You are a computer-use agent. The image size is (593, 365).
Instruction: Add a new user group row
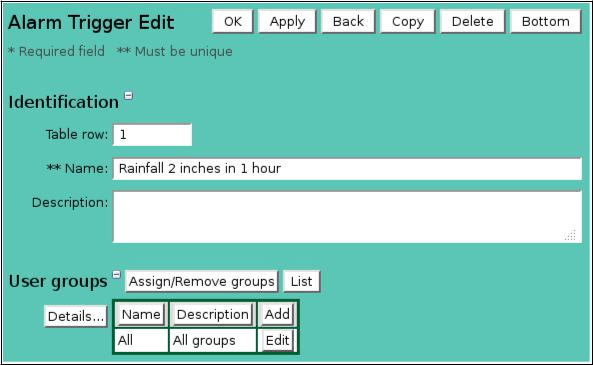277,314
